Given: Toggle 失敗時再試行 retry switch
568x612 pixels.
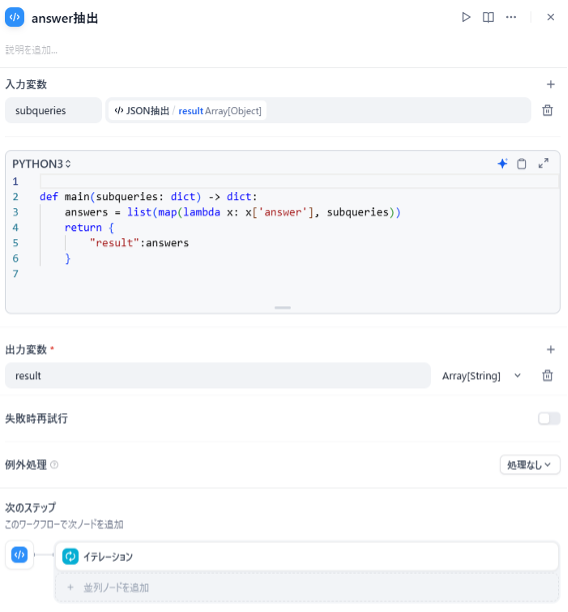Looking at the screenshot, I should tap(549, 419).
